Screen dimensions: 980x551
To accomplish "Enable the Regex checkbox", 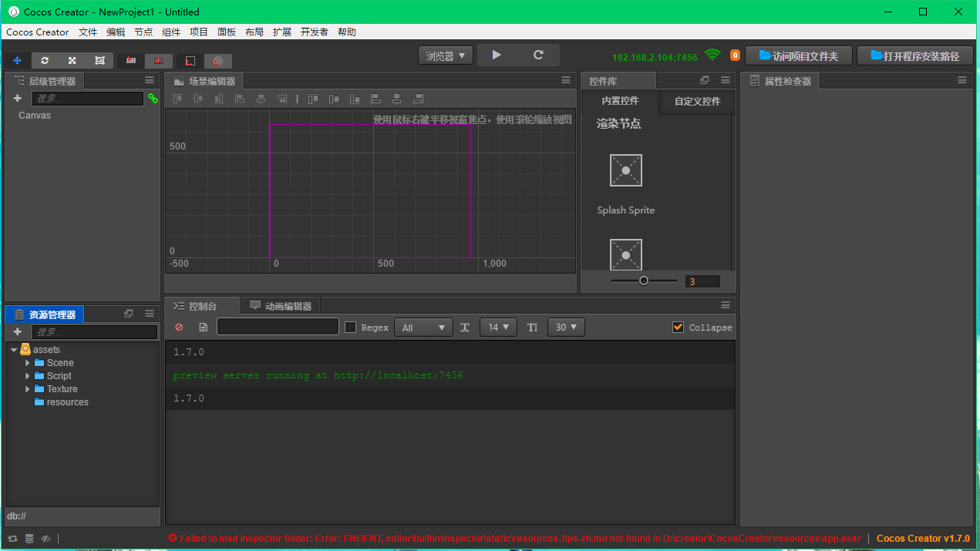I will pyautogui.click(x=350, y=328).
